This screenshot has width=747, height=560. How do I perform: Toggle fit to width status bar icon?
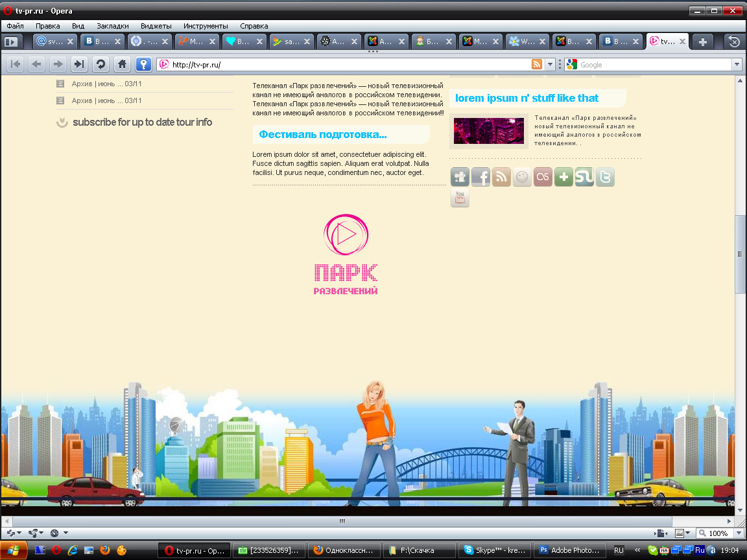[660, 533]
